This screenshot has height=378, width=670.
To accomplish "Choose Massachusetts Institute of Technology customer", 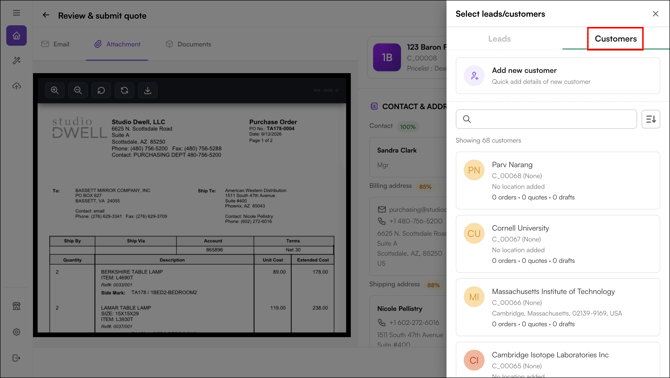I will [558, 308].
